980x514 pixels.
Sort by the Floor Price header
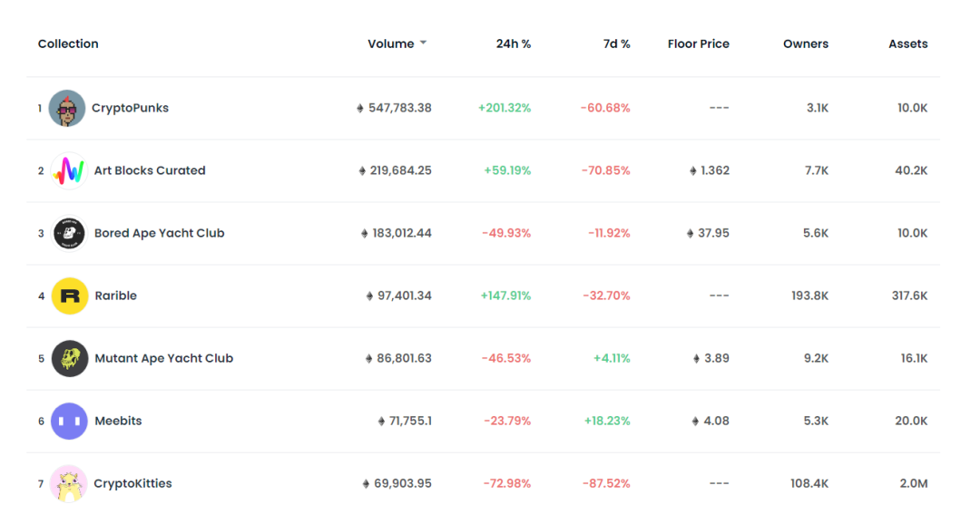tap(698, 44)
